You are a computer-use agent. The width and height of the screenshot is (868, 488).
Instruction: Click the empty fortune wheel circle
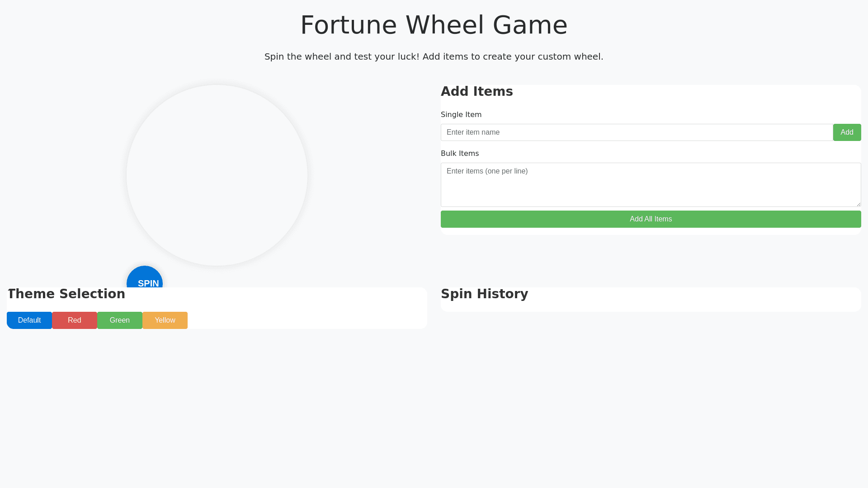[217, 175]
